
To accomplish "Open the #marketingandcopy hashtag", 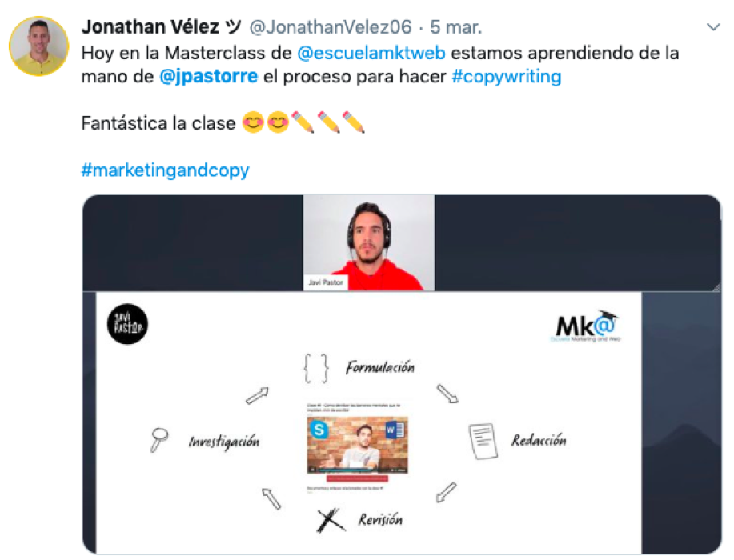I will (165, 170).
